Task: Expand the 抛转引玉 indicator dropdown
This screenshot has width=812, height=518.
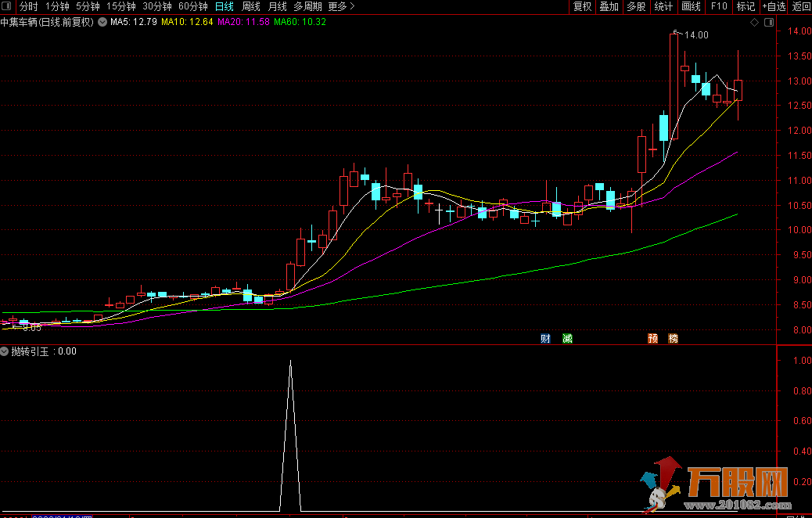Action: (x=4, y=351)
